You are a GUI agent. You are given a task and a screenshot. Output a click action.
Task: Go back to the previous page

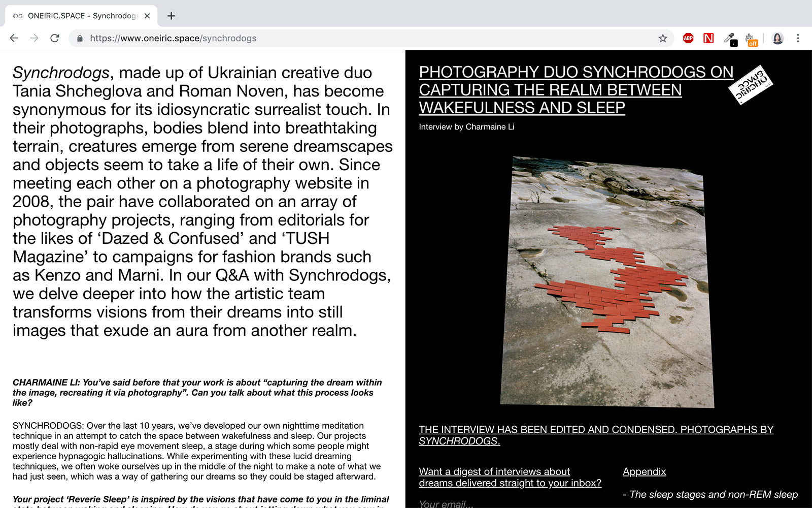[x=14, y=38]
